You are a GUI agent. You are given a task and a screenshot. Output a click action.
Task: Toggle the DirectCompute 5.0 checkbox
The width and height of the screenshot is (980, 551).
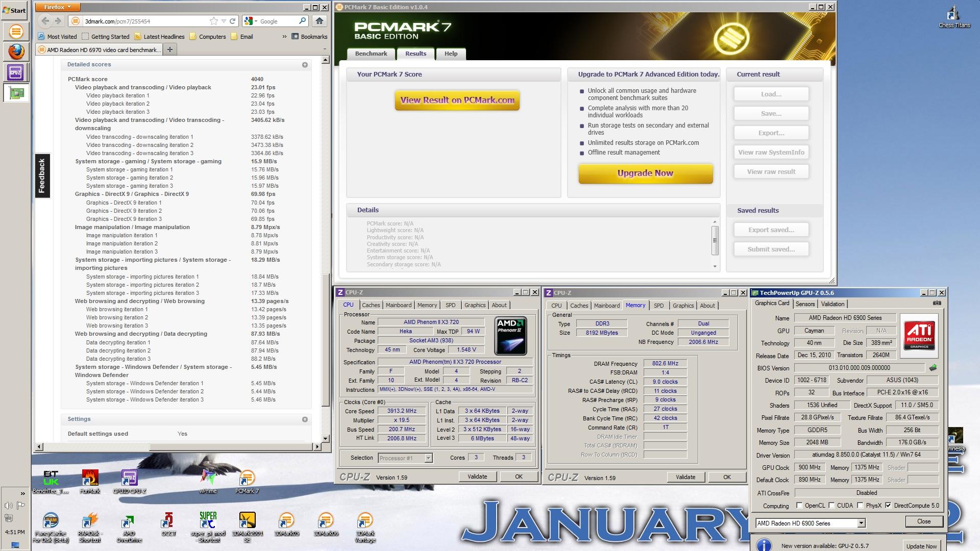coord(889,506)
